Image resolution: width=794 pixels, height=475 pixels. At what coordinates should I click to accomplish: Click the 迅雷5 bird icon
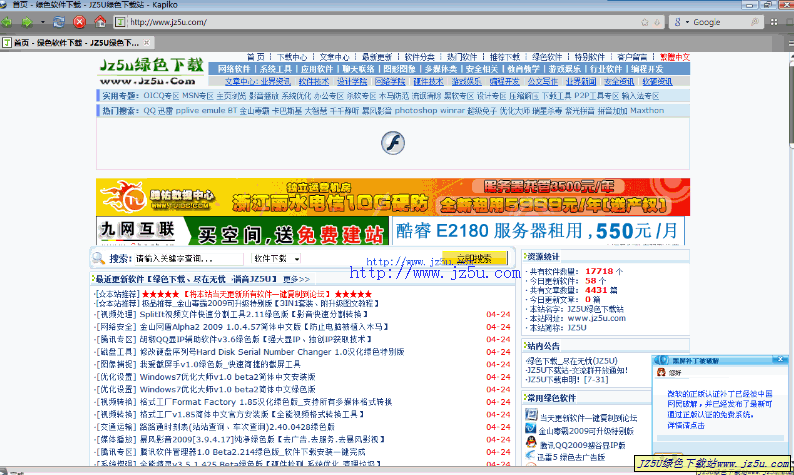coord(530,455)
